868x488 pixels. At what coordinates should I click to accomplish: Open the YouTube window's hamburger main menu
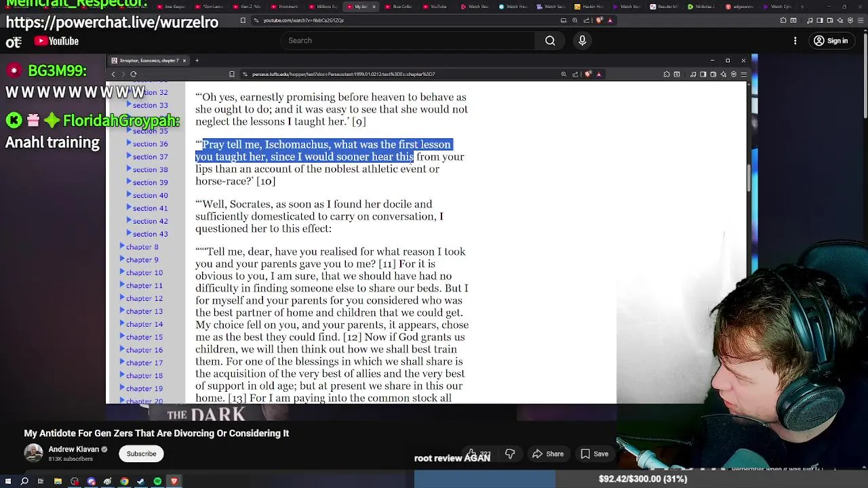click(861, 20)
